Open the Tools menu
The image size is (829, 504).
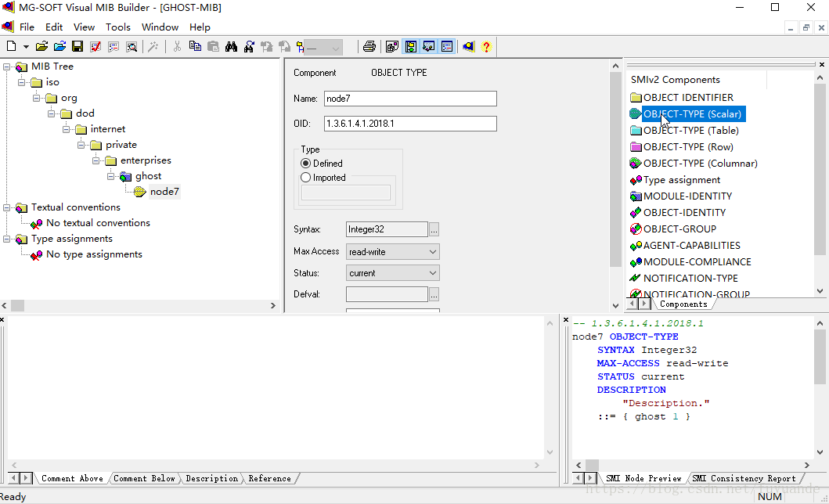tap(118, 27)
